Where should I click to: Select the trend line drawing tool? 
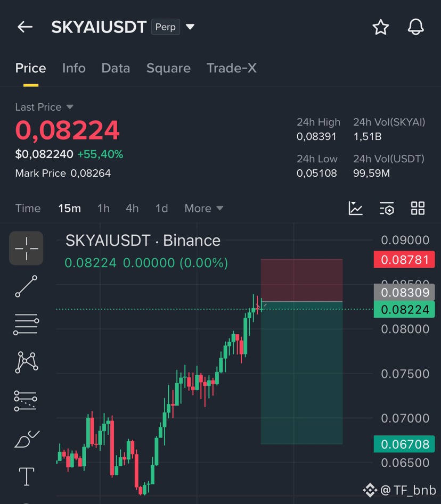27,286
